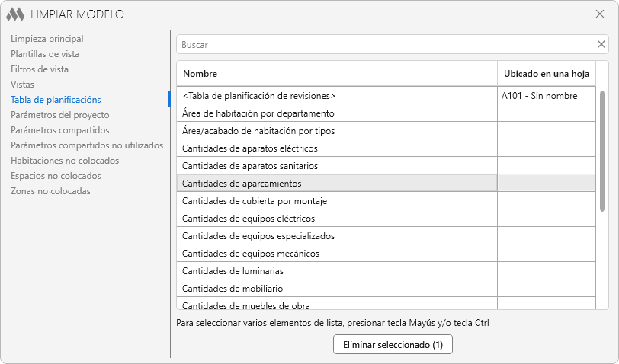619x364 pixels.
Task: Select Parámetros compartidos no utilizados
Action: click(x=87, y=145)
